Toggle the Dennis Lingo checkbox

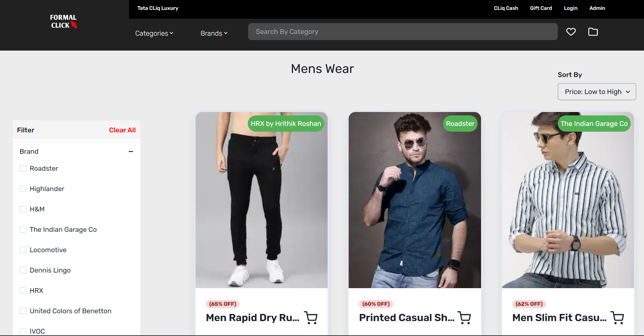click(x=23, y=270)
